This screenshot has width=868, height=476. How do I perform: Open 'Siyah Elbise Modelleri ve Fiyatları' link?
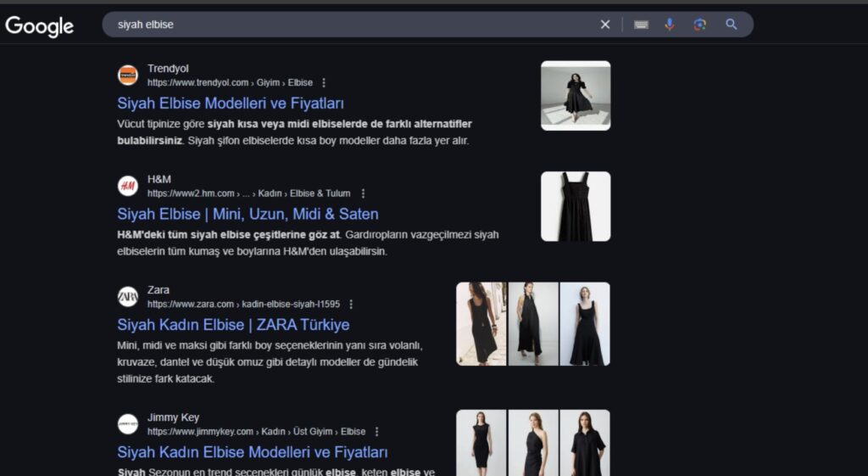point(231,103)
